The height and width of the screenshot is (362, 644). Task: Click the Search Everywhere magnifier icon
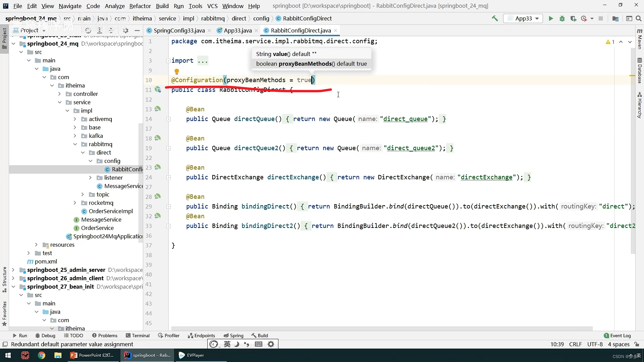639,18
